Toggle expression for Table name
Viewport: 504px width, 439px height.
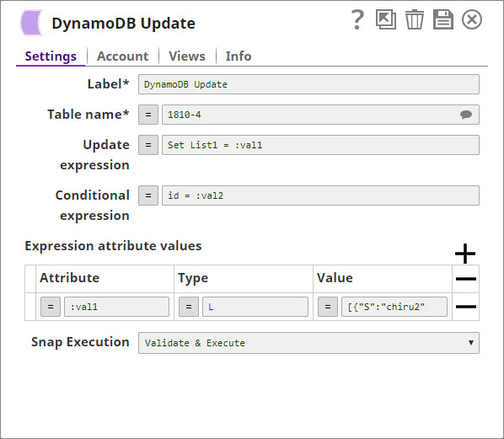tap(148, 115)
